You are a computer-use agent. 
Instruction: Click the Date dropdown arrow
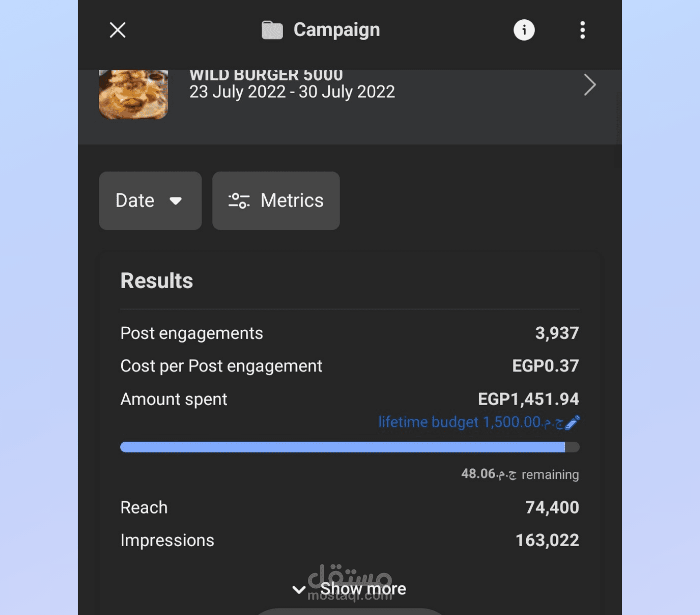coord(176,201)
